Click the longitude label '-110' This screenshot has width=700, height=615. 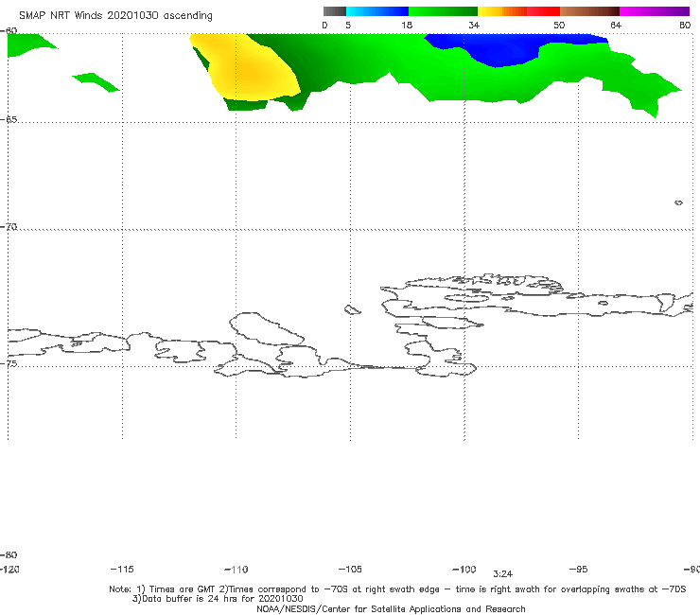[236, 570]
